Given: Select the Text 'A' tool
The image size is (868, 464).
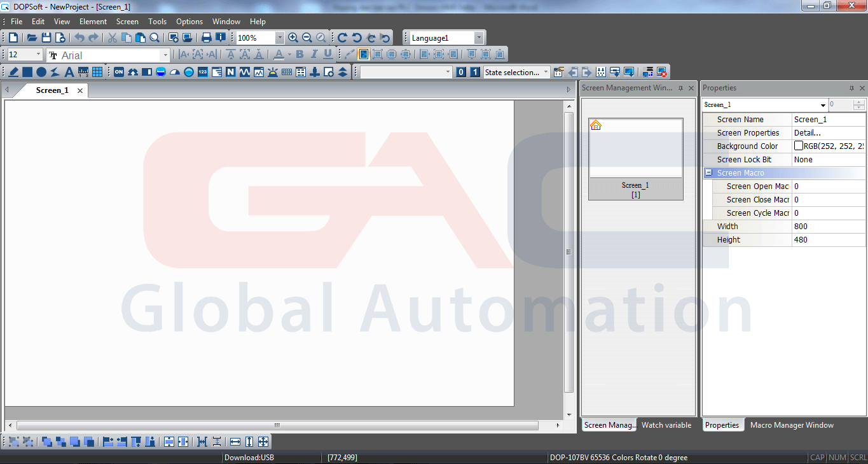Looking at the screenshot, I should pyautogui.click(x=69, y=72).
